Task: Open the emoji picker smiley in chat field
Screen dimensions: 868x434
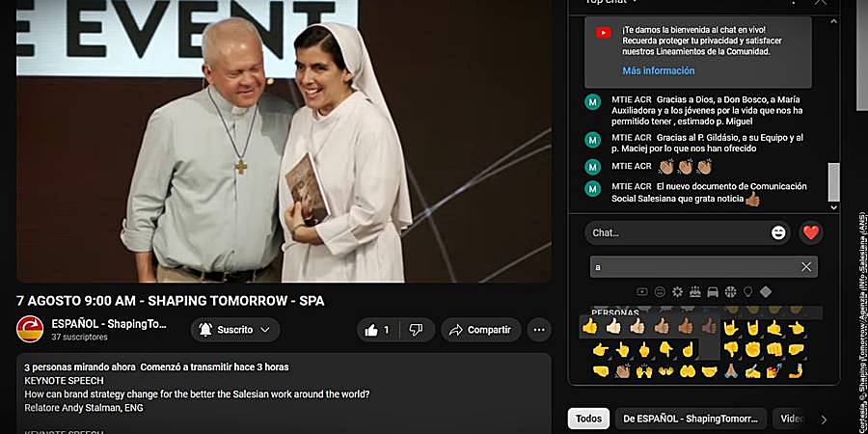Action: [778, 233]
